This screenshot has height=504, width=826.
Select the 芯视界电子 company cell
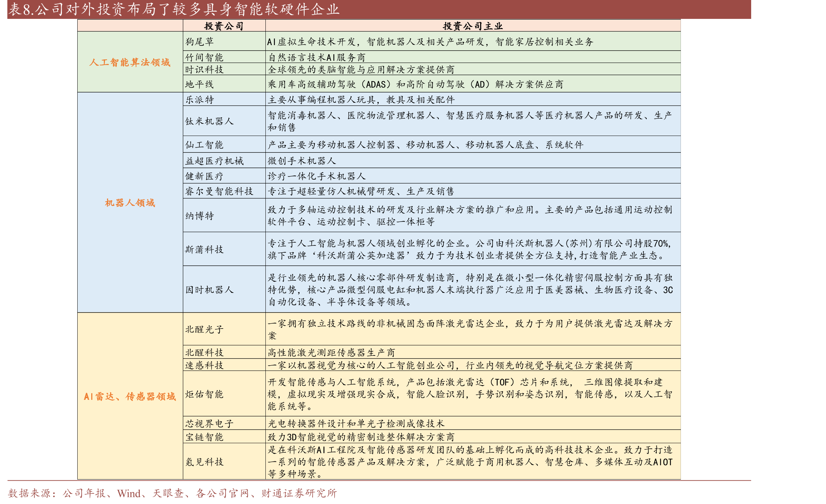coord(224,423)
